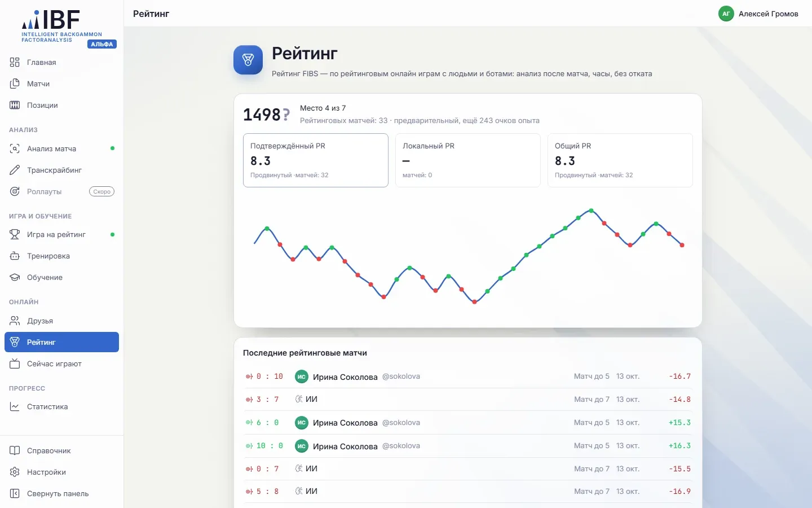
Task: Select the Подтверждённый PR card
Action: click(316, 160)
